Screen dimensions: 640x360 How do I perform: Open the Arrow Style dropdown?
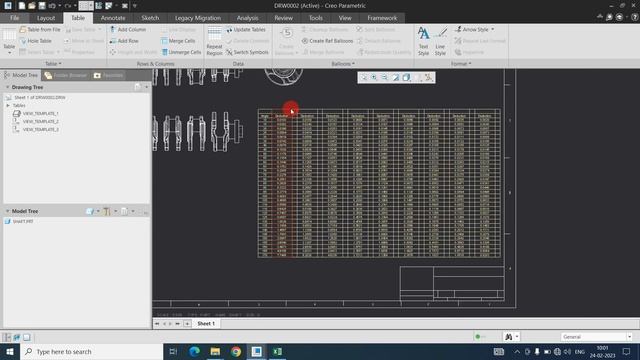475,29
